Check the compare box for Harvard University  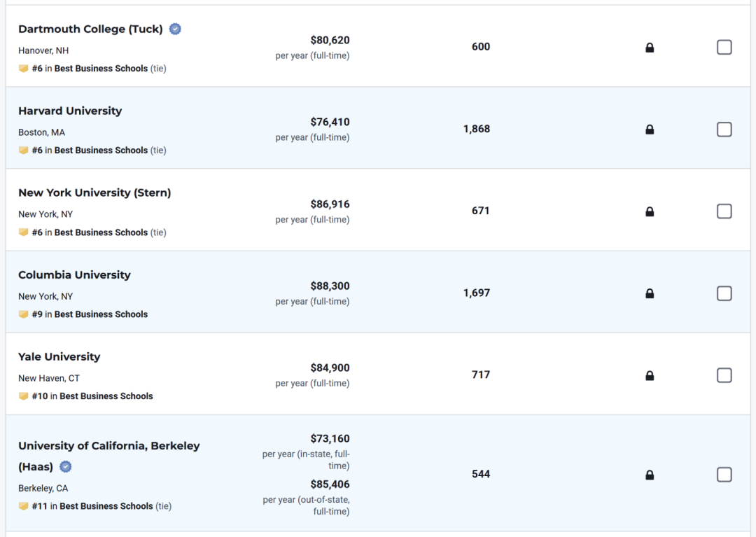724,130
